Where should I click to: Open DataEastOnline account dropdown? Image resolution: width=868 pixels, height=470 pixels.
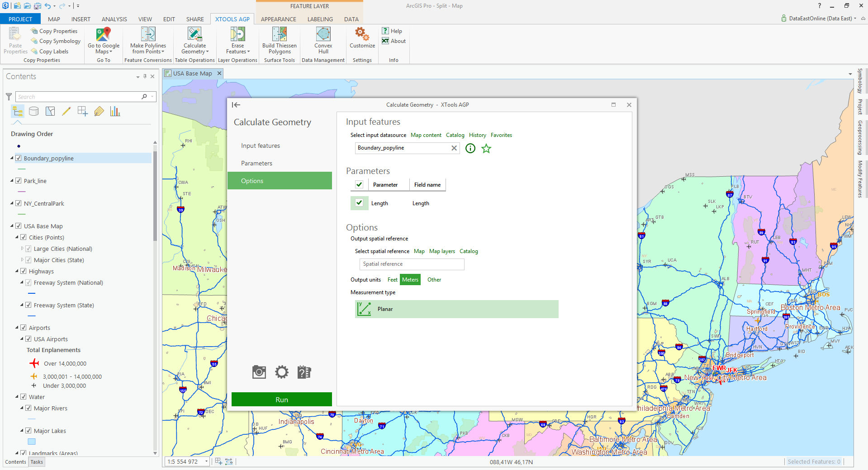[x=854, y=19]
